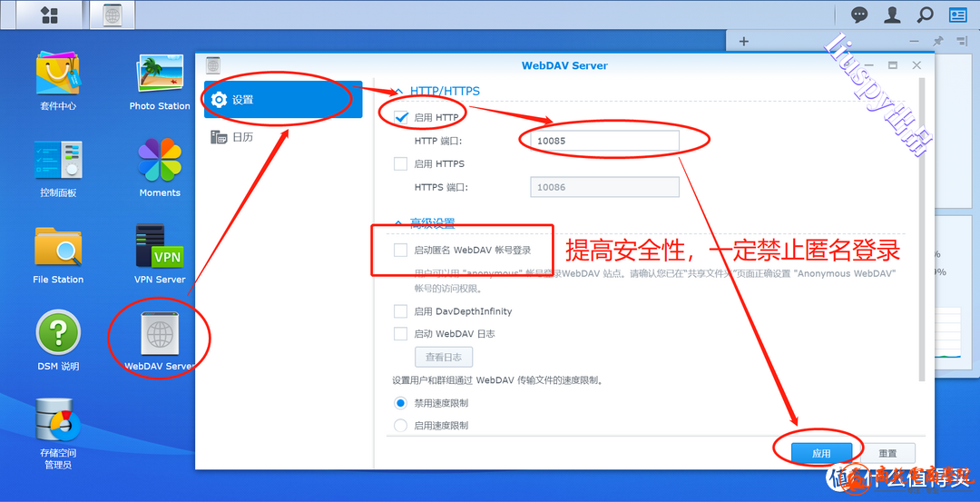Apply settings with the 应用 button
The width and height of the screenshot is (980, 502).
821,453
